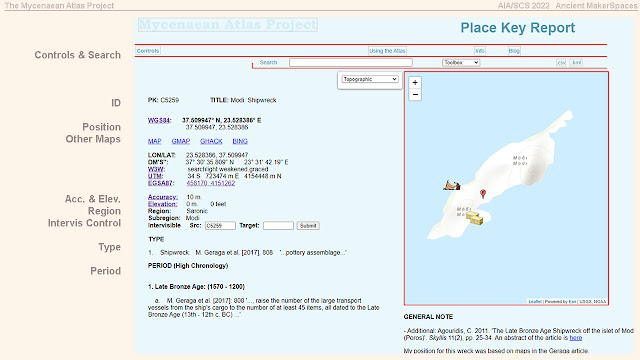
Task: Select the TITLE: Modi: Shipwreck text
Action: pos(243,100)
